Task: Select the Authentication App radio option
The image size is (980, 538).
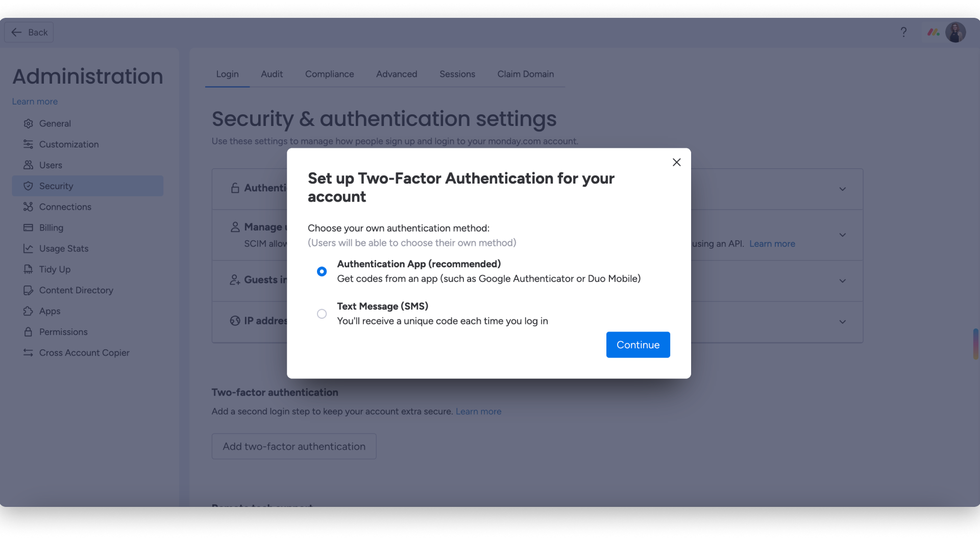Action: click(x=322, y=271)
